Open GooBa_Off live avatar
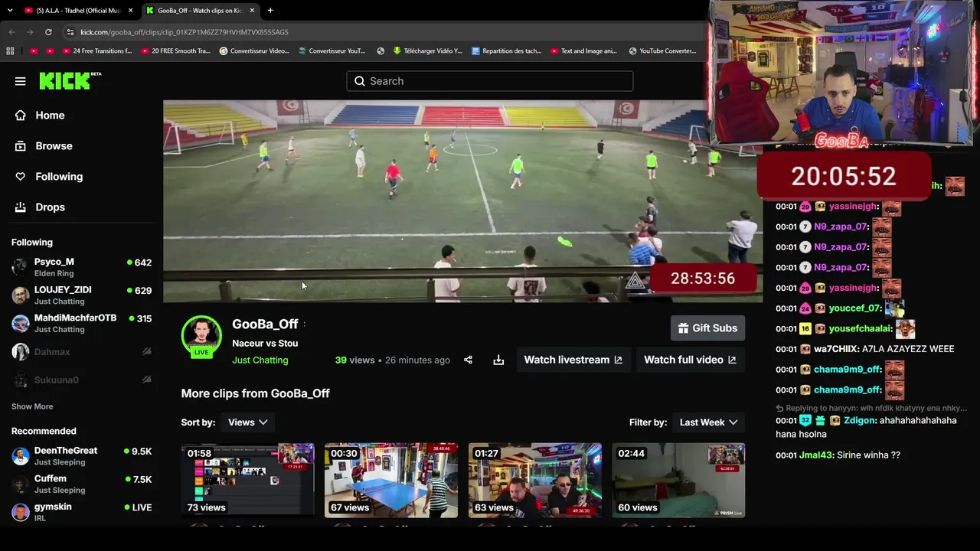Screen dimensions: 980x551 coord(201,337)
